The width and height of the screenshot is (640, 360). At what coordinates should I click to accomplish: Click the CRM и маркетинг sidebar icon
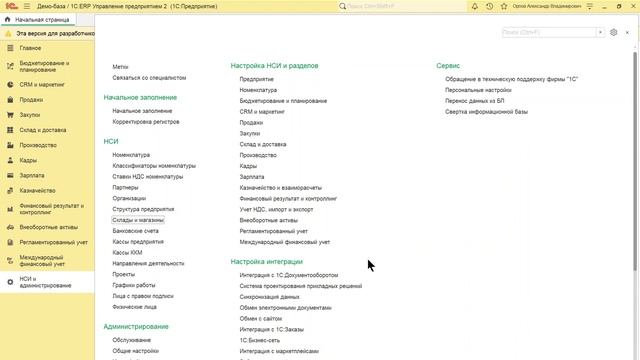coord(10,84)
